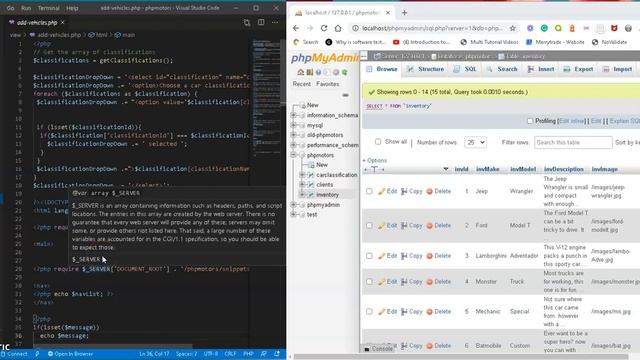
Task: Select the checkbox for Lamborghini row
Action: tap(369, 256)
